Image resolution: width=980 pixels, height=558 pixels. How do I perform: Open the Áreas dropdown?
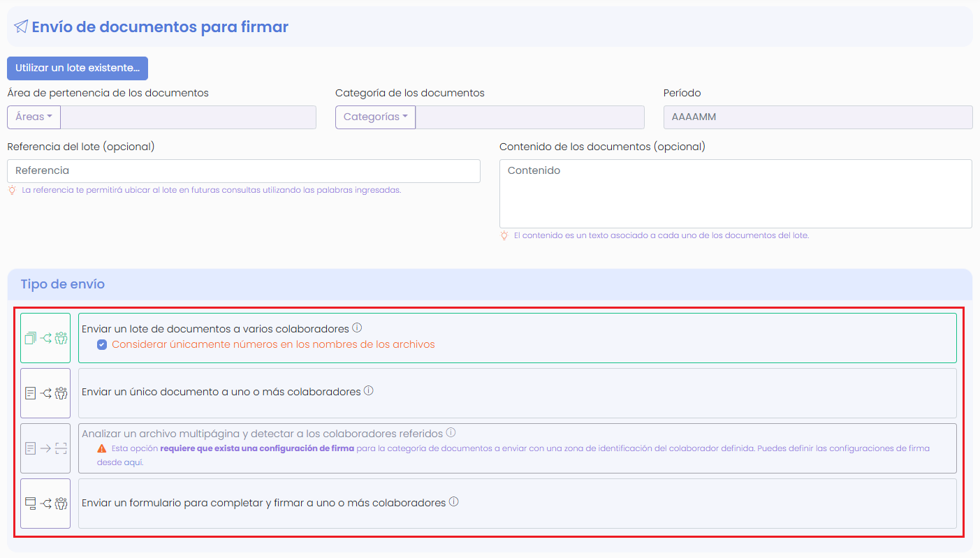click(x=34, y=117)
